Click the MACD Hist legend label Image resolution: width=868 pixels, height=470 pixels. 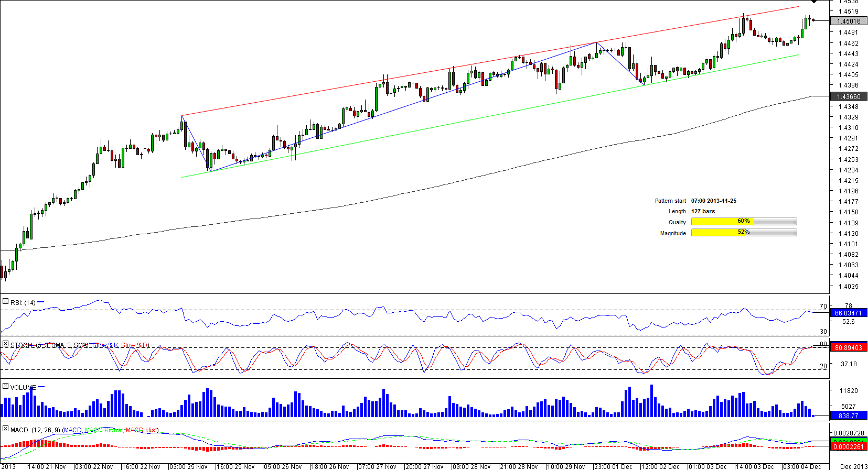coord(141,430)
